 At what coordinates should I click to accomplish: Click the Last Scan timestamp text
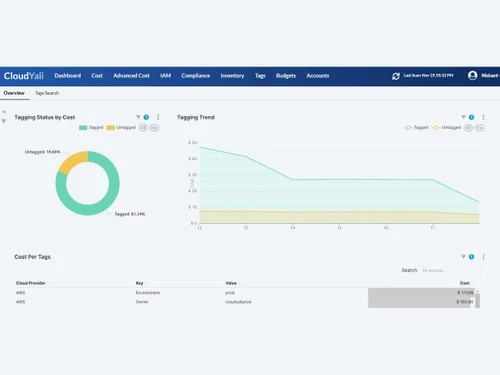[x=428, y=76]
